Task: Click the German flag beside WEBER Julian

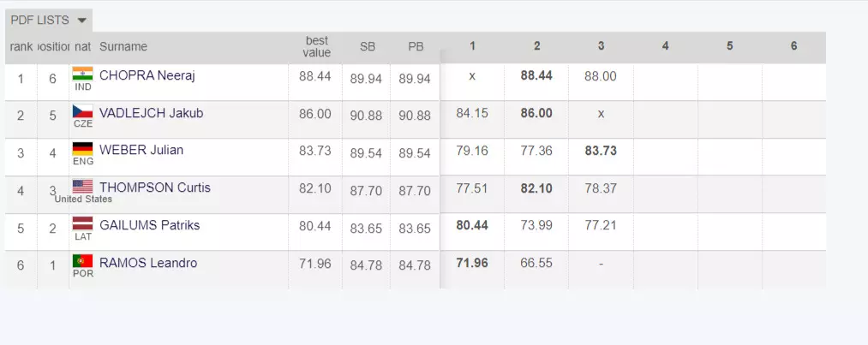Action: 82,149
